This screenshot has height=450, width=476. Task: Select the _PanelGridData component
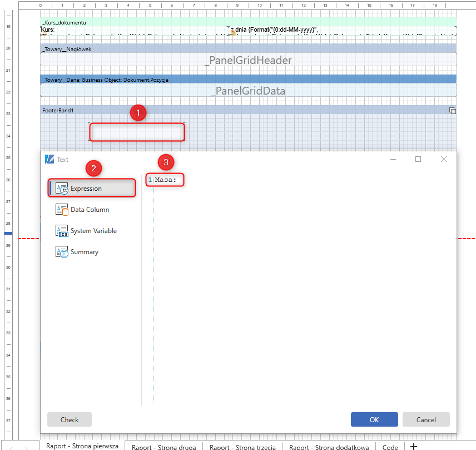pyautogui.click(x=248, y=91)
